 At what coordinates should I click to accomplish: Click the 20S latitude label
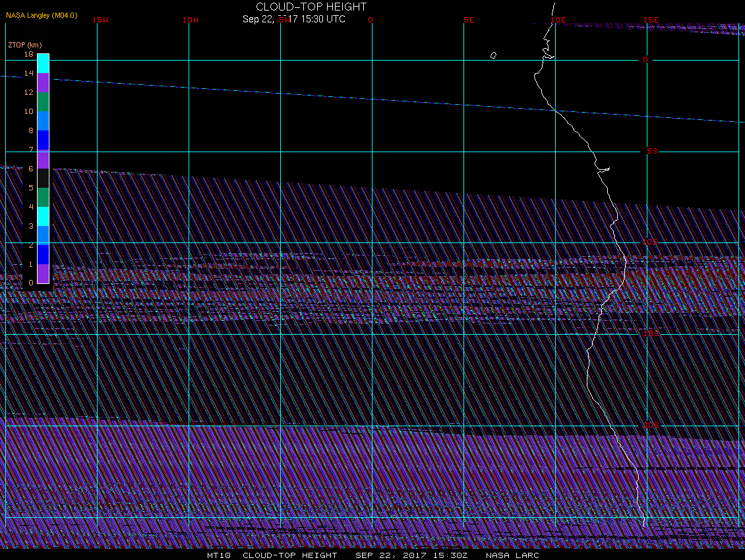651,425
